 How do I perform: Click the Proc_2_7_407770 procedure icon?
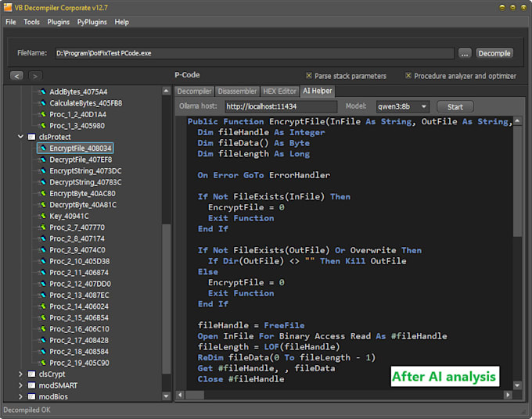coord(43,227)
